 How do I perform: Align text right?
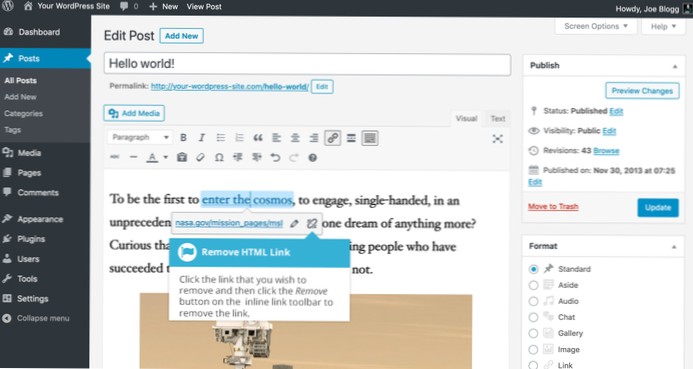coord(314,138)
